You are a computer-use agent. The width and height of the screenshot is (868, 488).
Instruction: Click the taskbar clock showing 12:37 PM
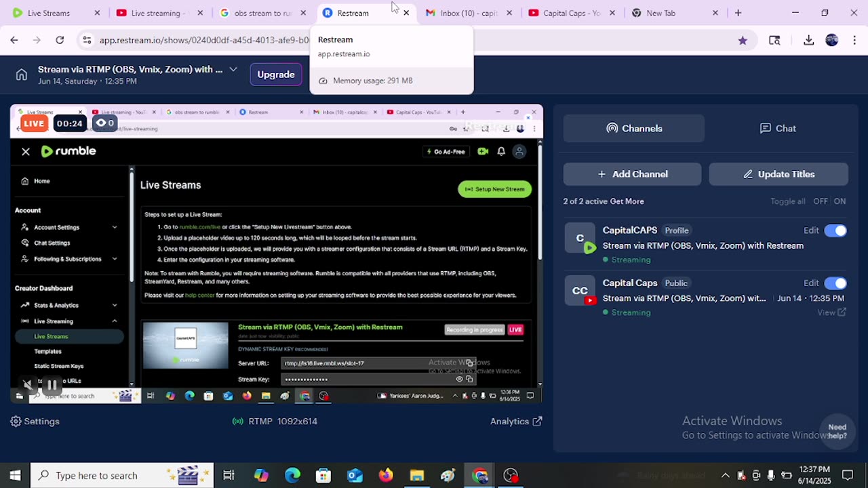(814, 475)
